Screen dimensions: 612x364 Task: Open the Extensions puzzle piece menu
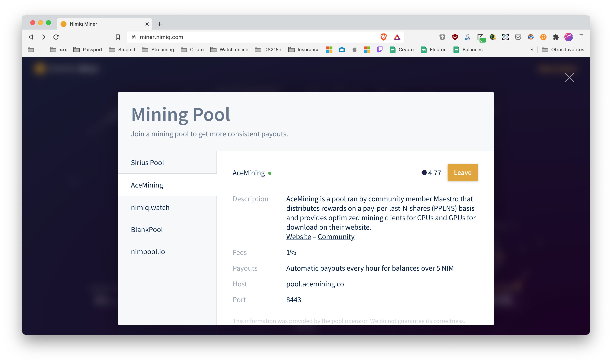(556, 37)
